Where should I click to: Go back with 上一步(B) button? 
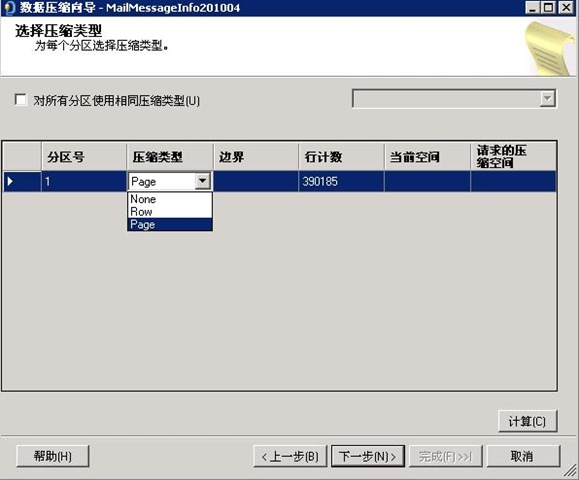click(290, 456)
